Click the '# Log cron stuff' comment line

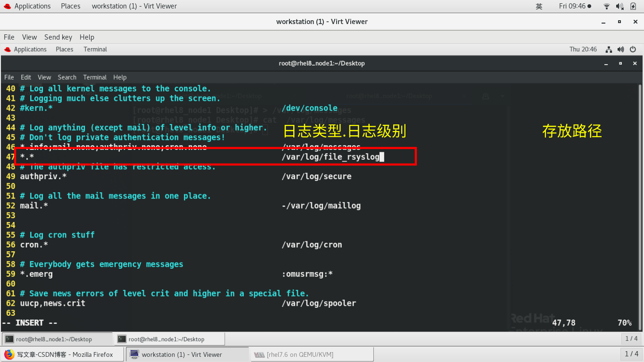(x=57, y=235)
